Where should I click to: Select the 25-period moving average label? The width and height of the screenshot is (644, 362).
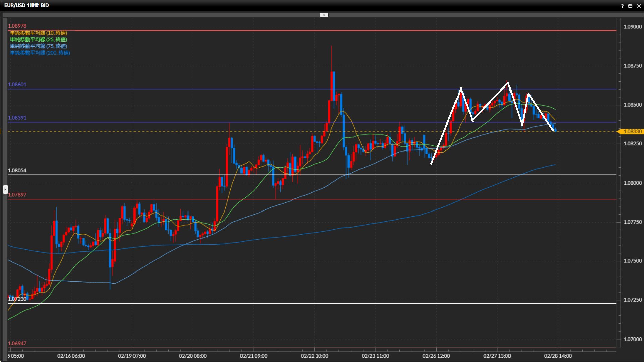pyautogui.click(x=38, y=40)
